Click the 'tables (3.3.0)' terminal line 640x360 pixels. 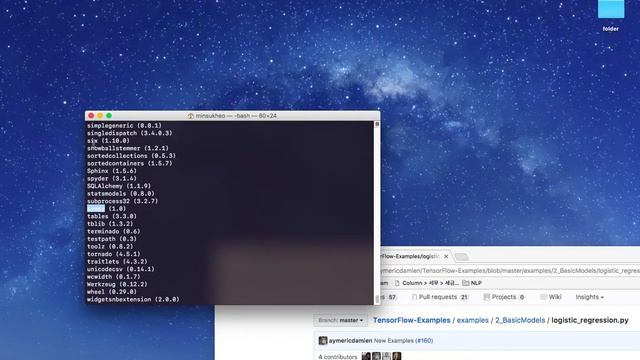pos(112,216)
